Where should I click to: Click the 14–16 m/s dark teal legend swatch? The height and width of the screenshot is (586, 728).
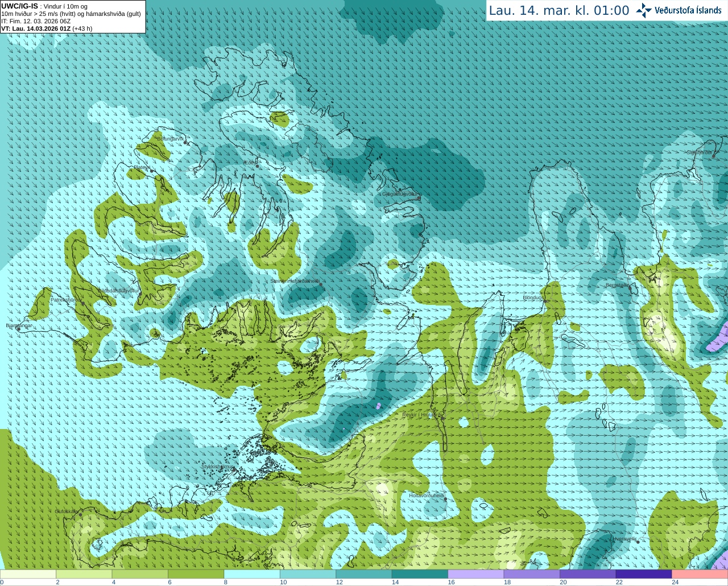tap(420, 574)
